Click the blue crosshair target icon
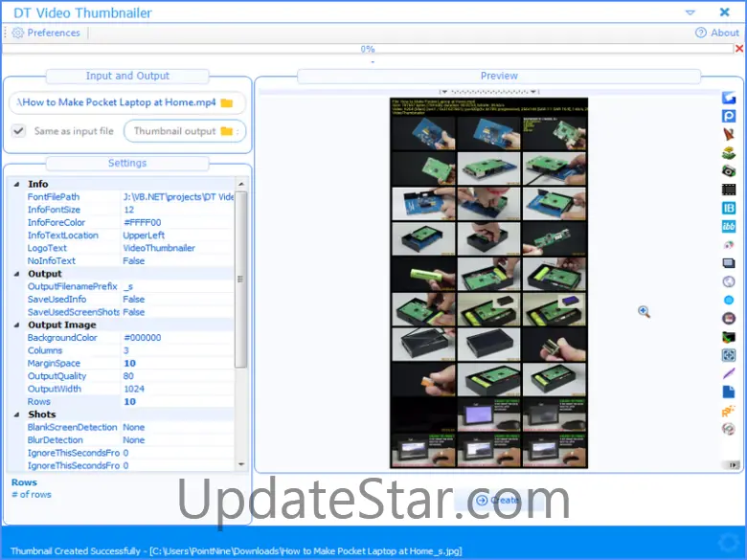Screen dimensions: 747x560 pos(729,355)
